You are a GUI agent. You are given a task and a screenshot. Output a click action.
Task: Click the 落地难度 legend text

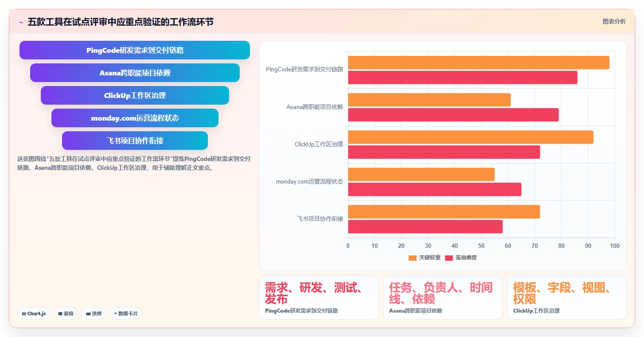(466, 258)
